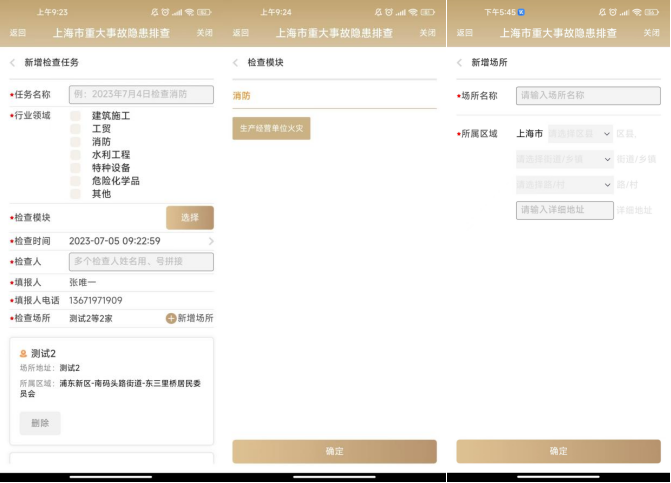671x483 pixels.
Task: Click the phone number 13671971909
Action: click(x=96, y=300)
